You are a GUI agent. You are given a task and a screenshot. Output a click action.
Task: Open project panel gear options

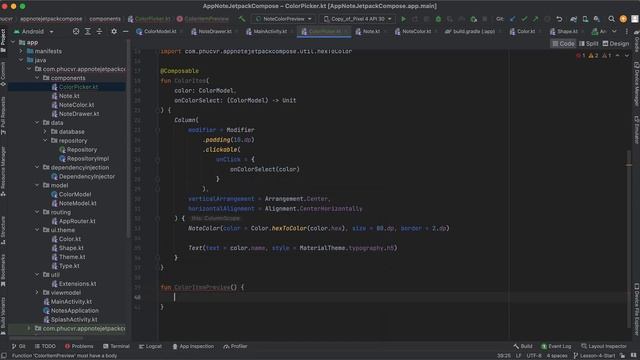(114, 31)
